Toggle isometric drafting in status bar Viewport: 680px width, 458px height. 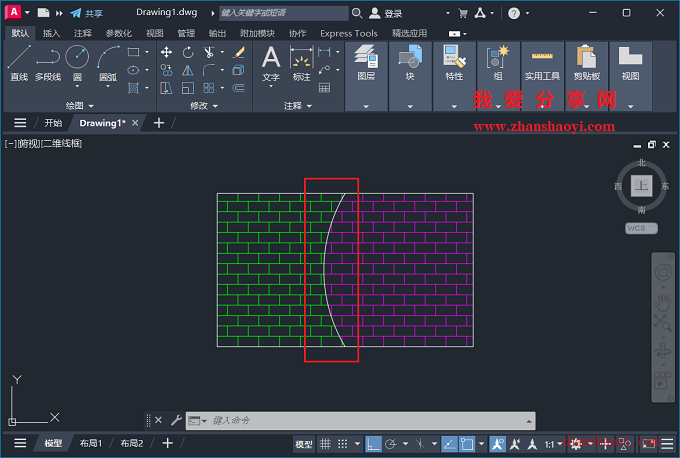coord(419,444)
